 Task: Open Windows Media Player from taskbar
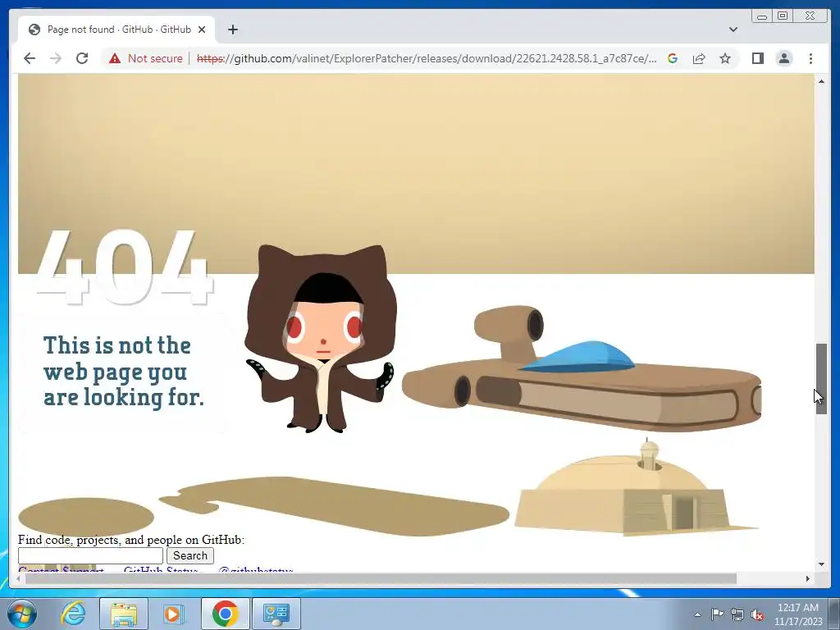point(173,614)
